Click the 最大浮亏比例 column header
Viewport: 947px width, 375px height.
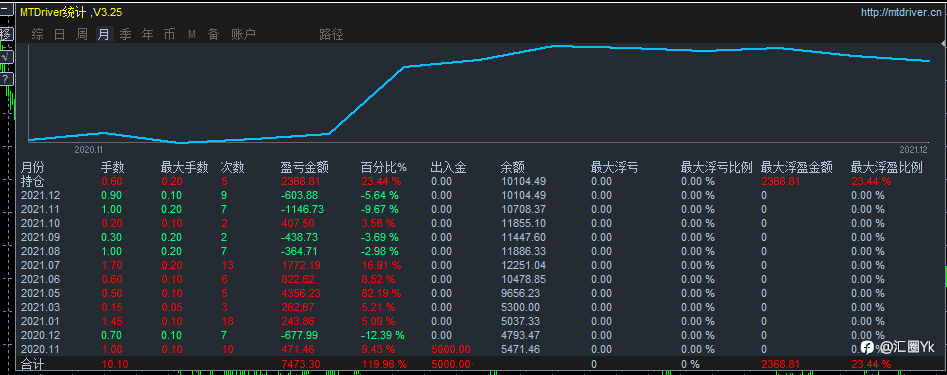[717, 167]
